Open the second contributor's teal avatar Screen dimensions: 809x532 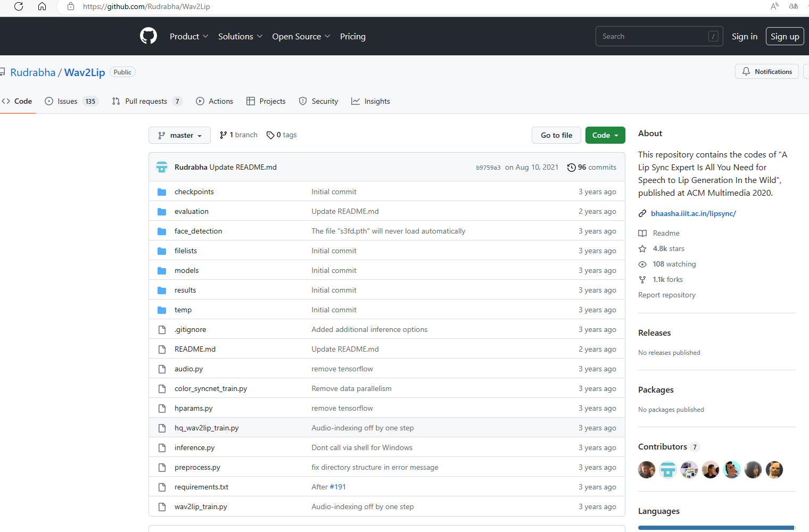tap(668, 470)
